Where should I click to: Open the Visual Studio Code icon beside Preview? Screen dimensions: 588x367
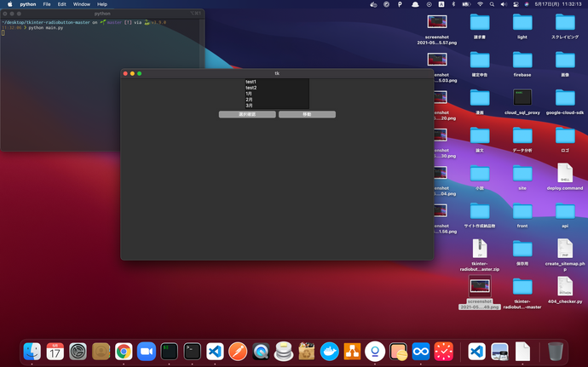pos(477,352)
